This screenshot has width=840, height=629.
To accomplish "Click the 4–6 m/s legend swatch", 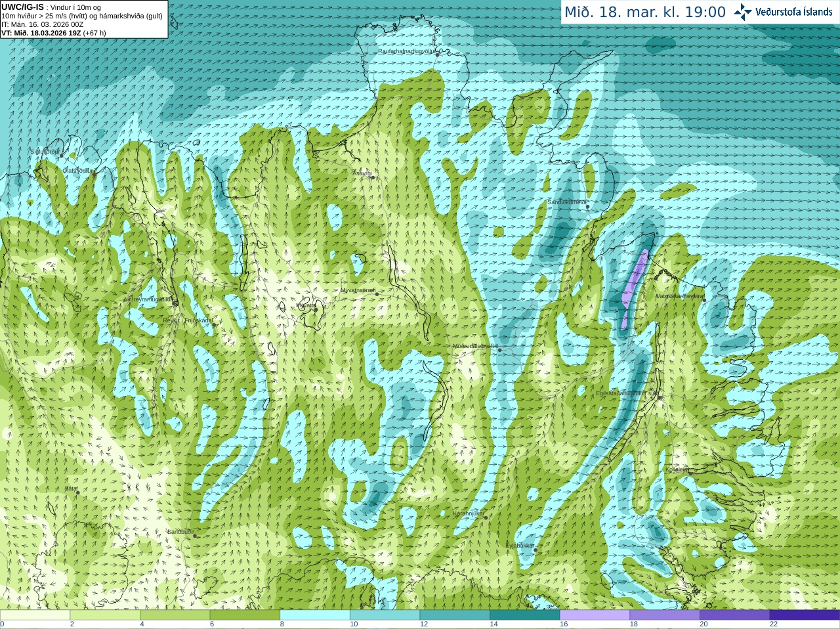I will 175,615.
